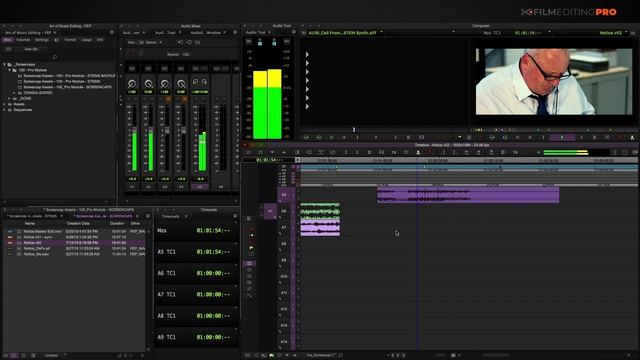Expand the _DONE folder
The image size is (640, 360).
tap(10, 98)
